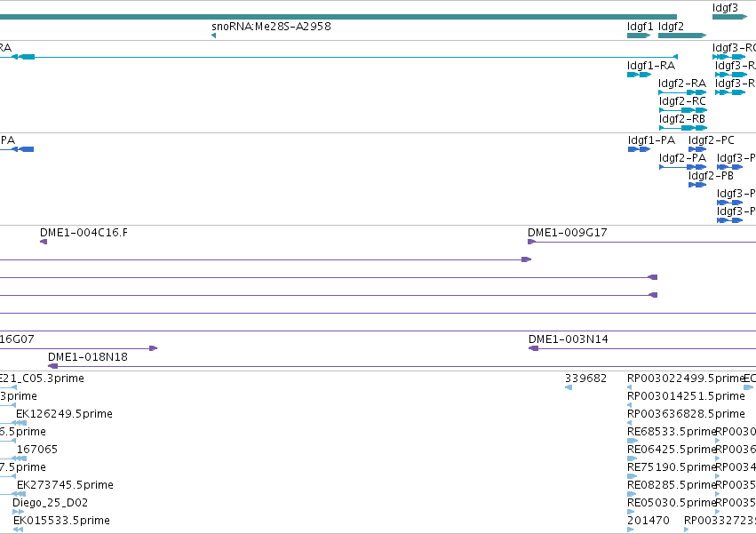This screenshot has width=756, height=534.
Task: Click the DME1-009G17 BAC label
Action: coord(568,233)
